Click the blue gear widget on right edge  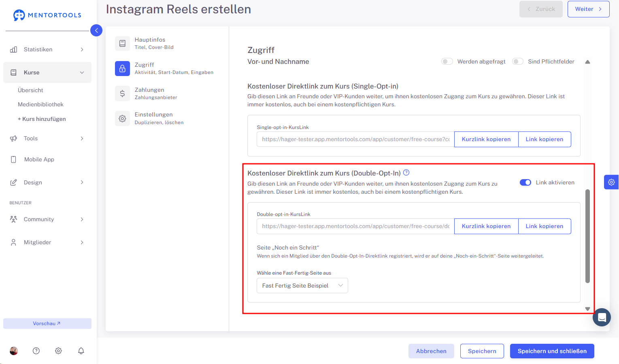tap(611, 182)
